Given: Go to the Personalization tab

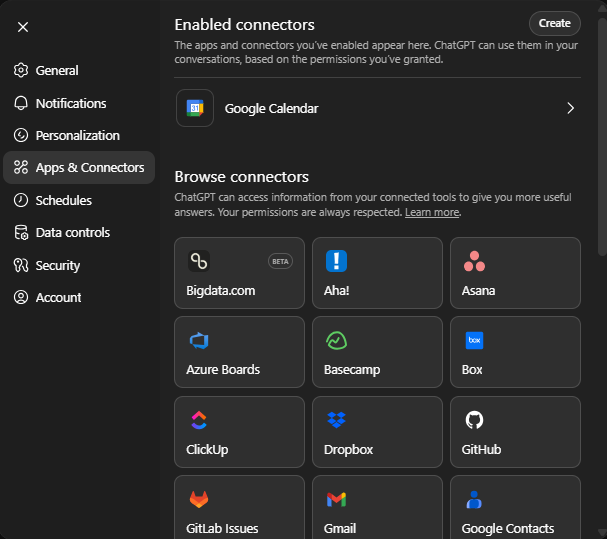Looking at the screenshot, I should (79, 136).
